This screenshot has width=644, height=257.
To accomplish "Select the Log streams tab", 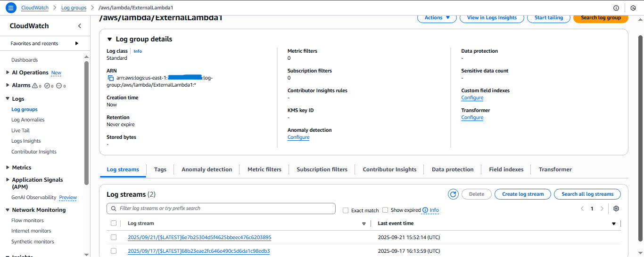I will 123,169.
